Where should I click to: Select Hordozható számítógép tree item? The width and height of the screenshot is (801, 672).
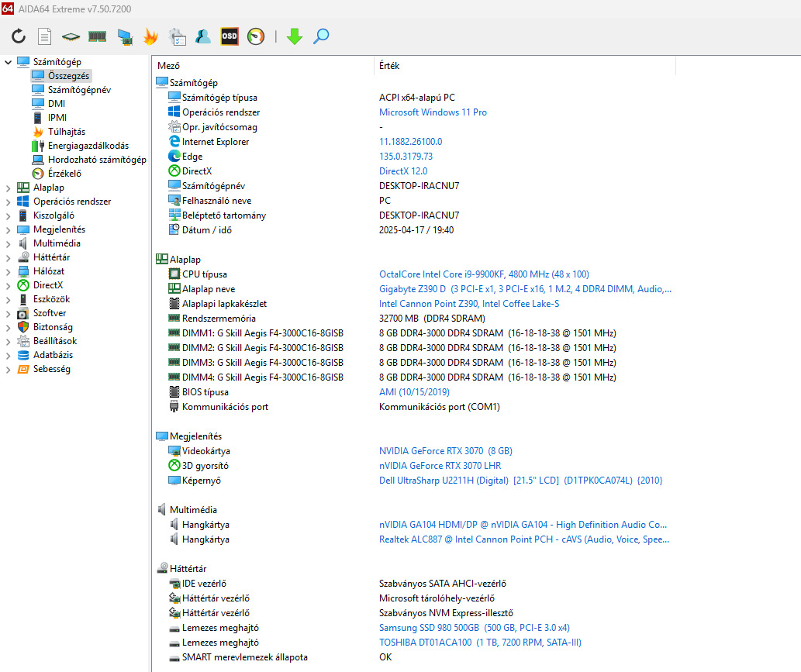pyautogui.click(x=97, y=160)
